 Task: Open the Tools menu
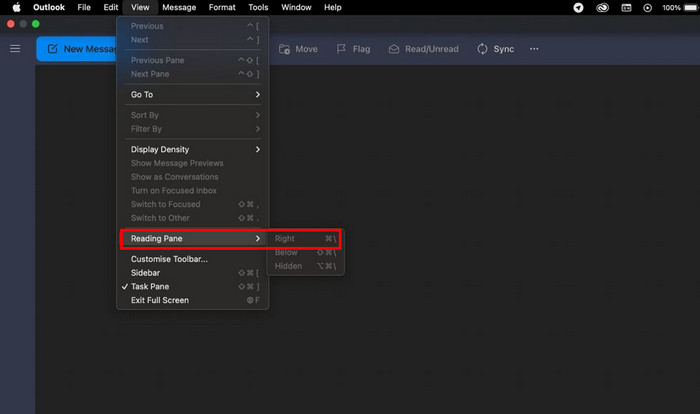tap(258, 7)
